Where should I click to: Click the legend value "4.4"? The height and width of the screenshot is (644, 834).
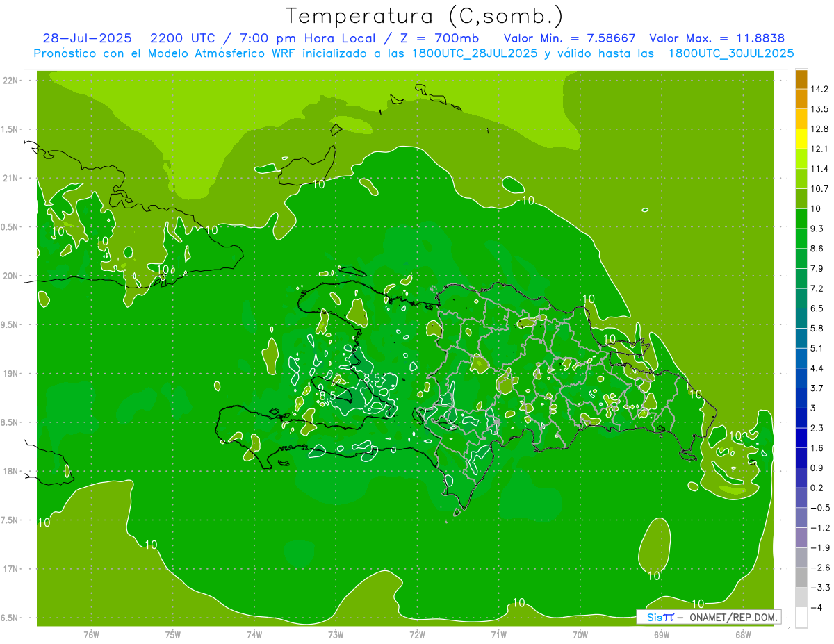(x=817, y=368)
